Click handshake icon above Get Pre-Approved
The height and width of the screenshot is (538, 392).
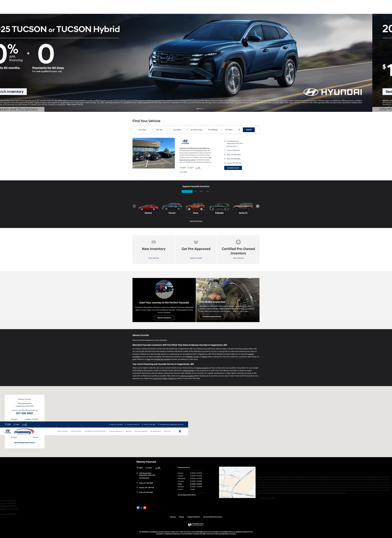pyautogui.click(x=196, y=242)
